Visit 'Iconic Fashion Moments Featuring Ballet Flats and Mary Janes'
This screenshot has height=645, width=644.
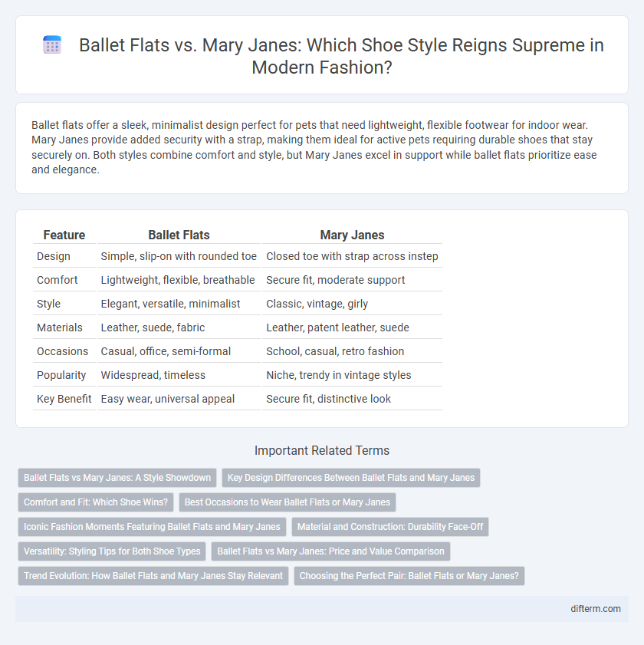pos(152,527)
